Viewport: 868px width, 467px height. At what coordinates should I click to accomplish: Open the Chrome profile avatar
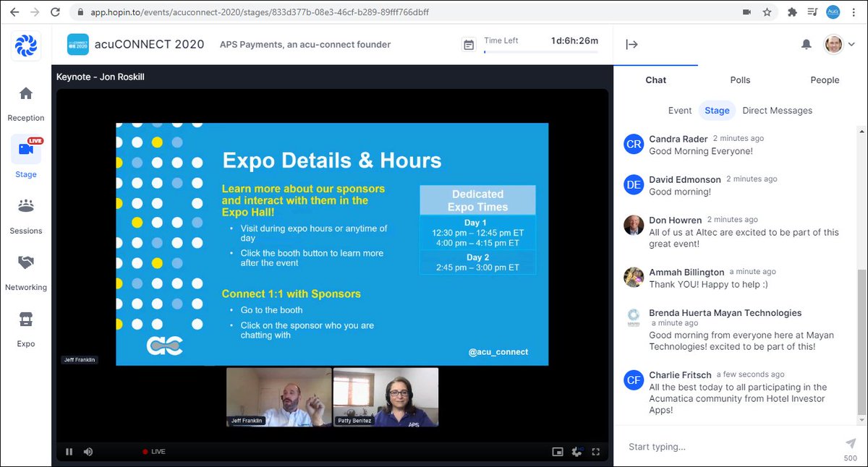pyautogui.click(x=833, y=12)
